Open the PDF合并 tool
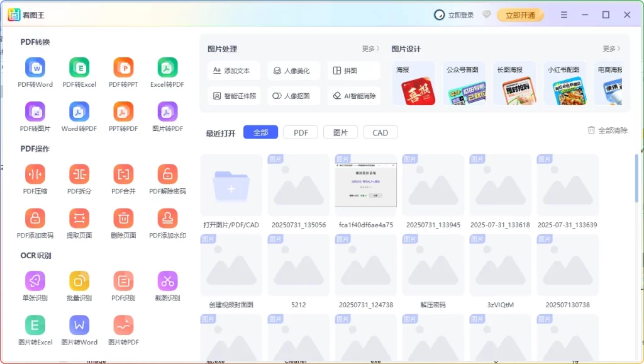 tap(123, 179)
